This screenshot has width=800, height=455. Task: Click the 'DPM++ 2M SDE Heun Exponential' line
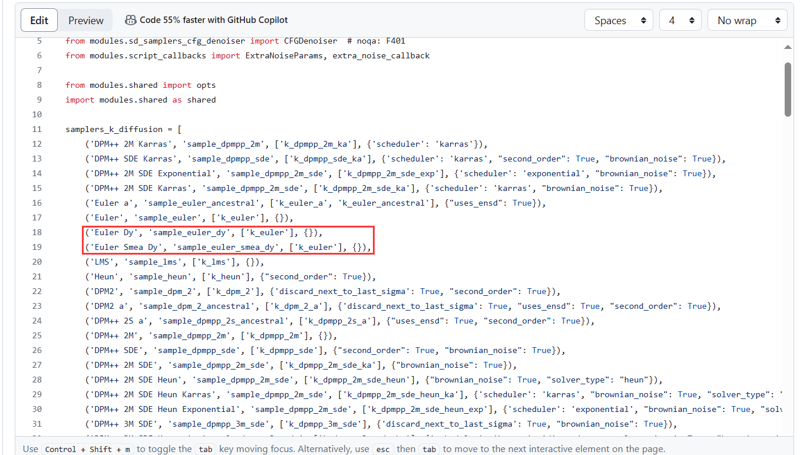tap(433, 410)
